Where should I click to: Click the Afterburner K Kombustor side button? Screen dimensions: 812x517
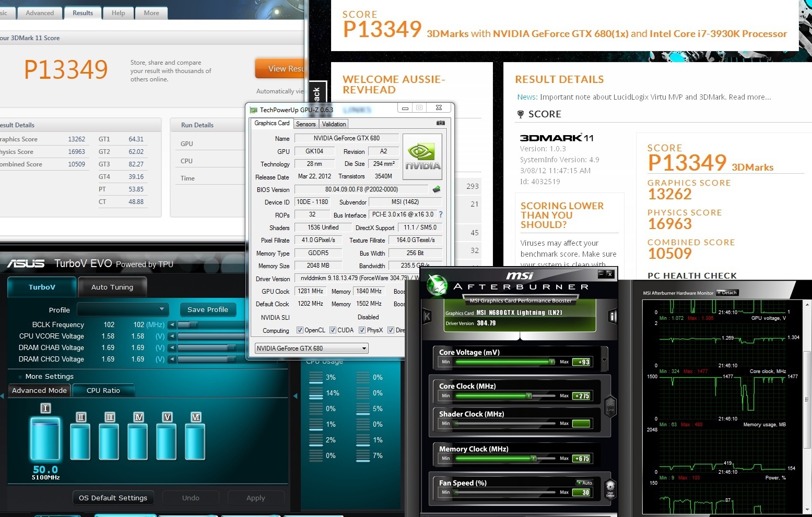[x=427, y=316]
